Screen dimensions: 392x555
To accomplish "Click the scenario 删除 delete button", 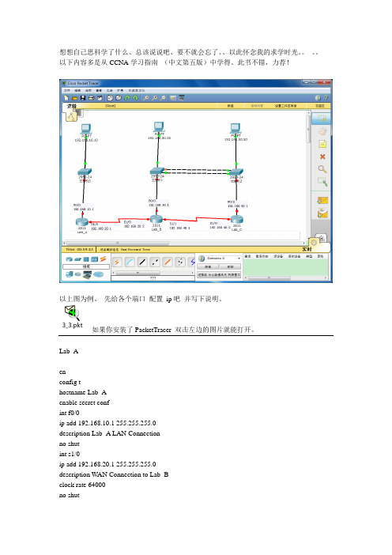I will click(230, 266).
